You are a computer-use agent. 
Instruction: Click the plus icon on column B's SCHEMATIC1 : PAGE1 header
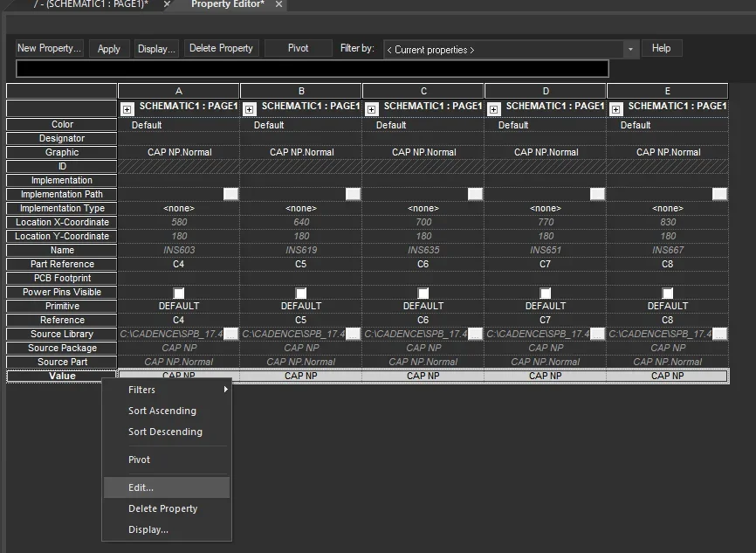[249, 108]
